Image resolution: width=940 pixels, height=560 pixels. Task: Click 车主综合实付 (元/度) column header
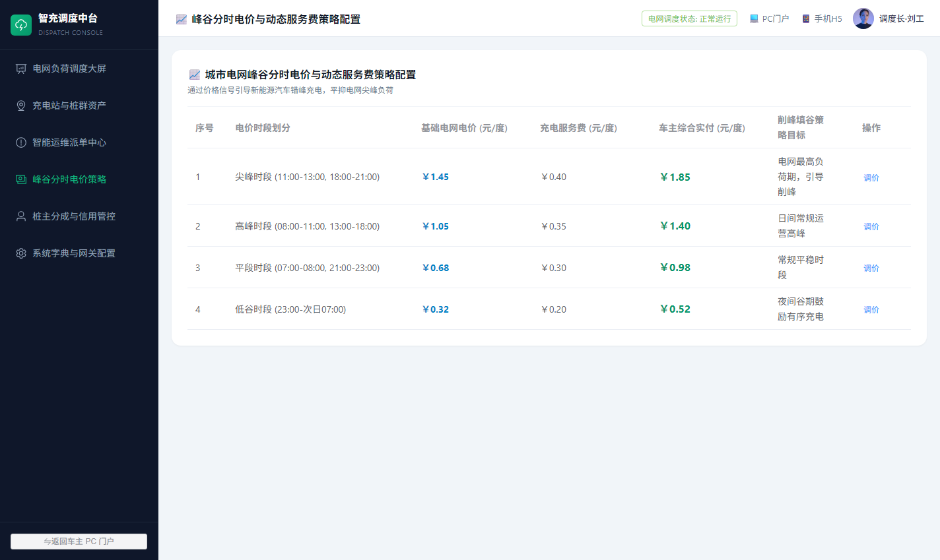click(x=702, y=128)
